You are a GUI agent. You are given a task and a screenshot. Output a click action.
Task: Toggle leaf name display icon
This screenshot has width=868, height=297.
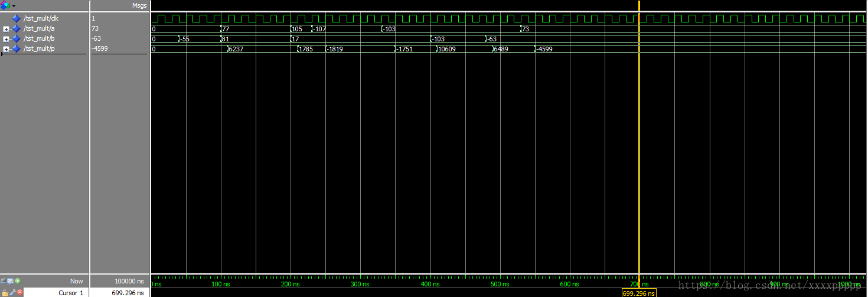pyautogui.click(x=4, y=281)
